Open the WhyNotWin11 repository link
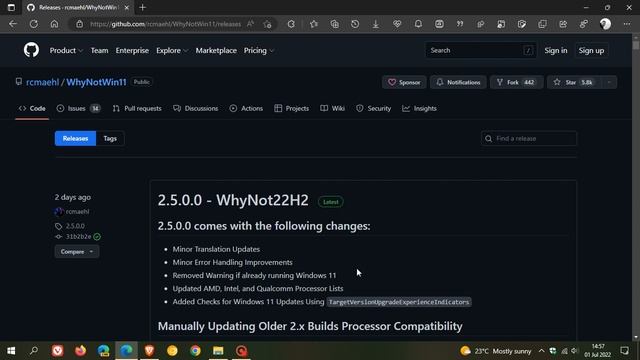The image size is (640, 360). click(x=96, y=82)
